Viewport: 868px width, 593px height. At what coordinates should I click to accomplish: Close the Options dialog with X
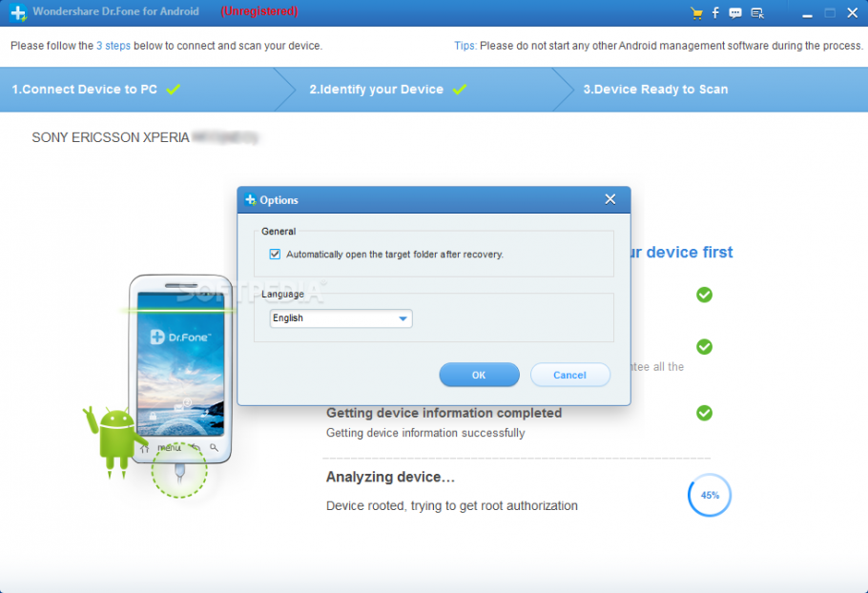610,199
